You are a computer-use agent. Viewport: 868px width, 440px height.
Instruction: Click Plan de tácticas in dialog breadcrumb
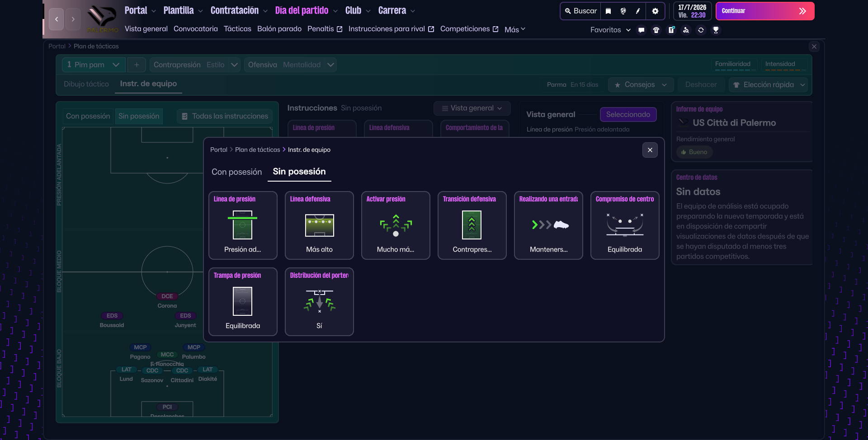257,150
